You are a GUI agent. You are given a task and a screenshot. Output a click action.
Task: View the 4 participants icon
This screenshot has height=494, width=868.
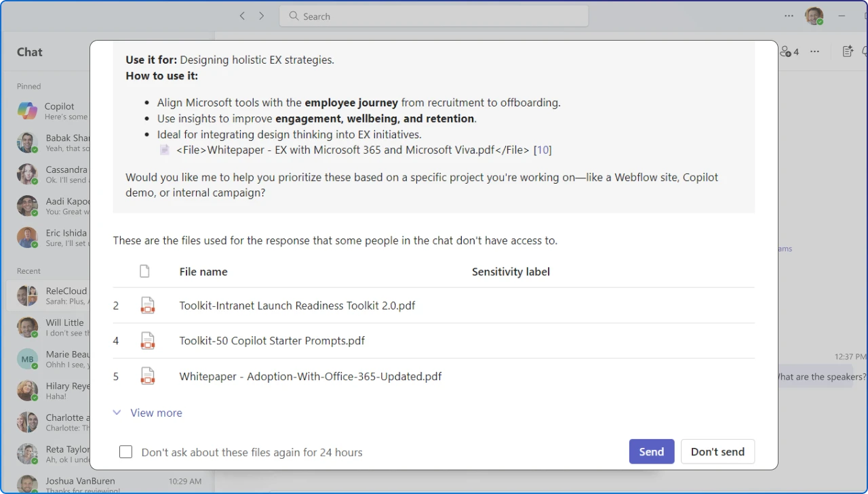click(x=789, y=52)
